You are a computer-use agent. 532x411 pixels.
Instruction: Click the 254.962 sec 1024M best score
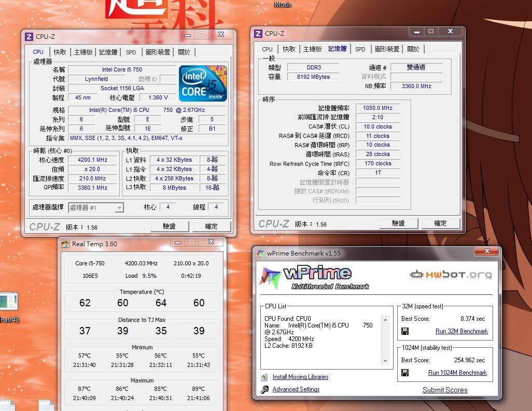tap(469, 360)
